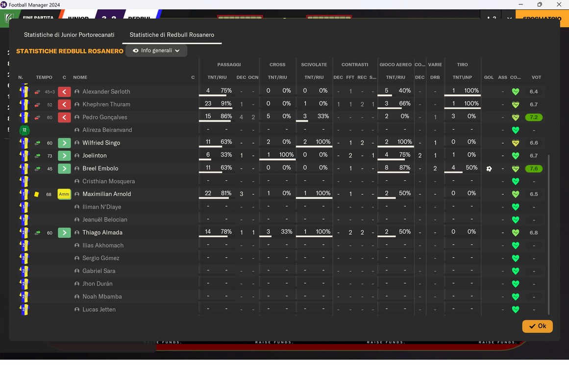
Task: Click Jhon Durán's shirt number icon
Action: pyautogui.click(x=25, y=284)
